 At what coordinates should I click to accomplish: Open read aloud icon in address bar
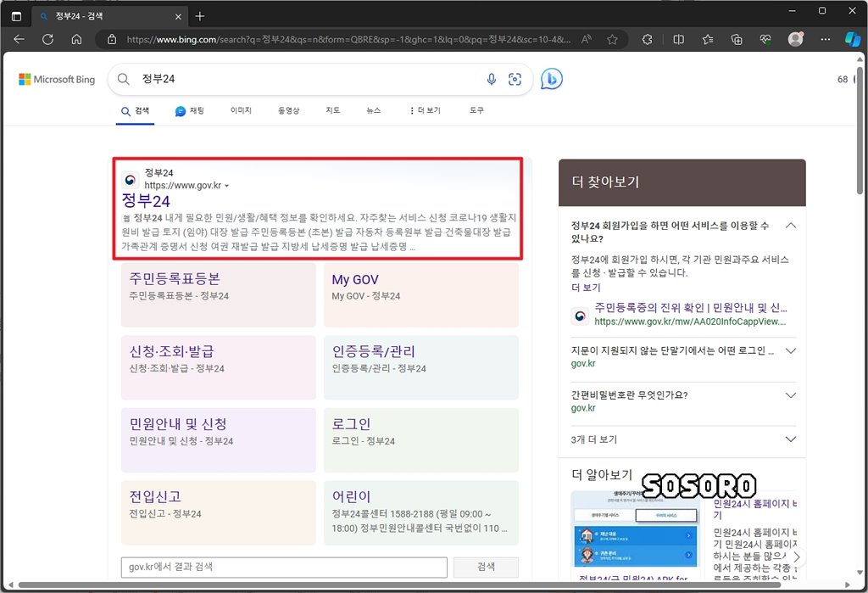coord(587,39)
